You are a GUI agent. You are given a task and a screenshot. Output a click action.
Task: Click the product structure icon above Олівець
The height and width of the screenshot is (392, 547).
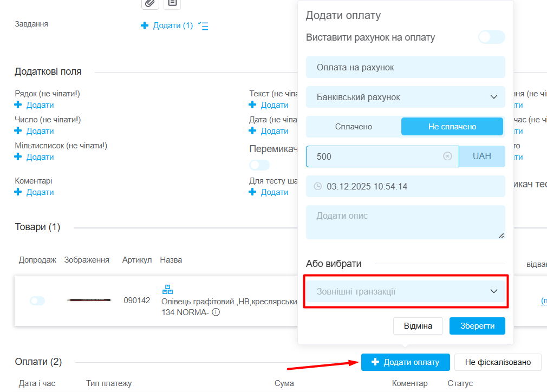point(167,290)
